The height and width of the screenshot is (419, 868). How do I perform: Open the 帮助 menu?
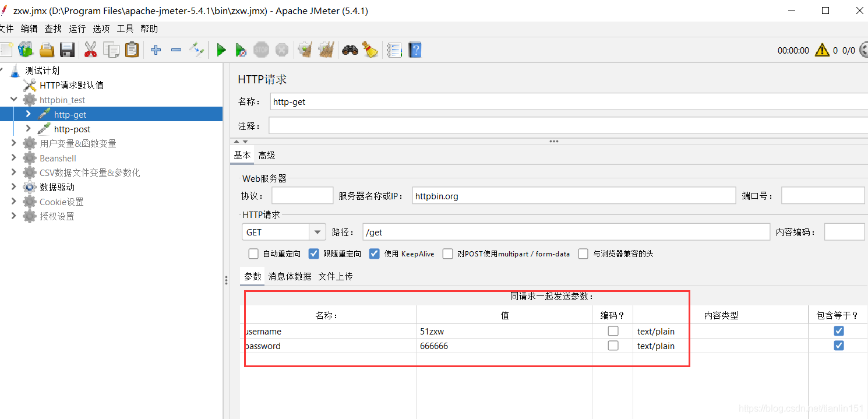click(149, 29)
